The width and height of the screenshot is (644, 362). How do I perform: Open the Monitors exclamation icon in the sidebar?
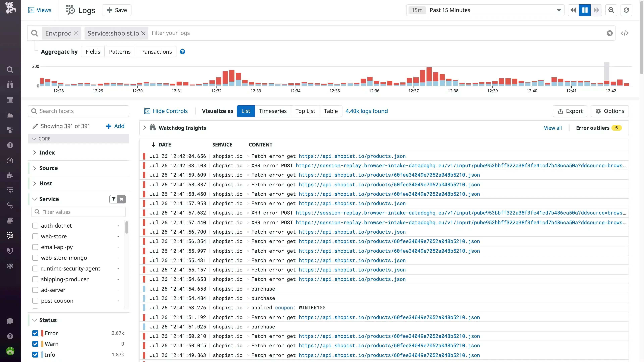10,145
